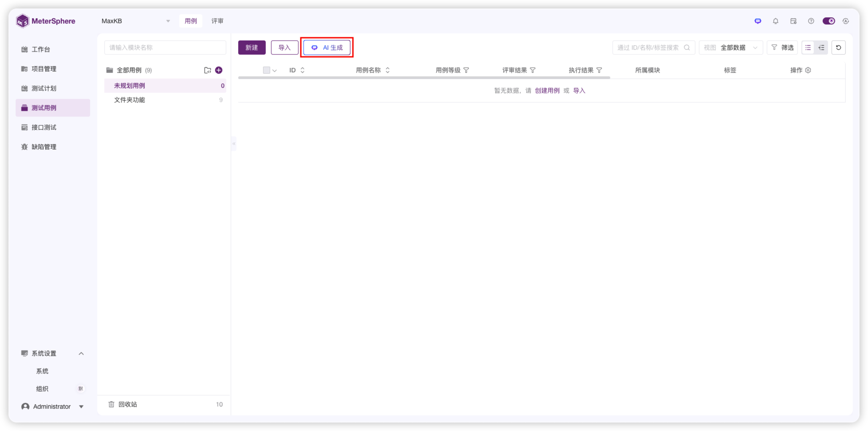Image resolution: width=868 pixels, height=431 pixels.
Task: Check the select-all checkbox in table header
Action: coord(266,70)
